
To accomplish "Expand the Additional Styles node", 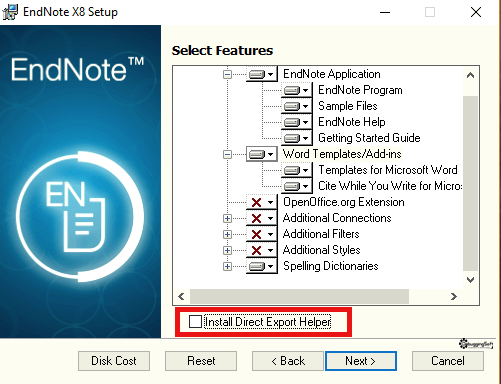I will tap(227, 250).
